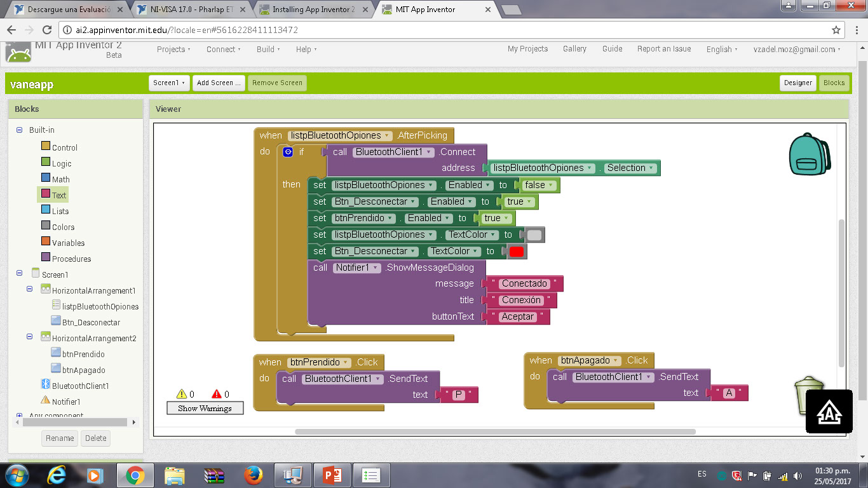Image resolution: width=868 pixels, height=488 pixels.
Task: Open the Help menu
Action: click(306, 49)
